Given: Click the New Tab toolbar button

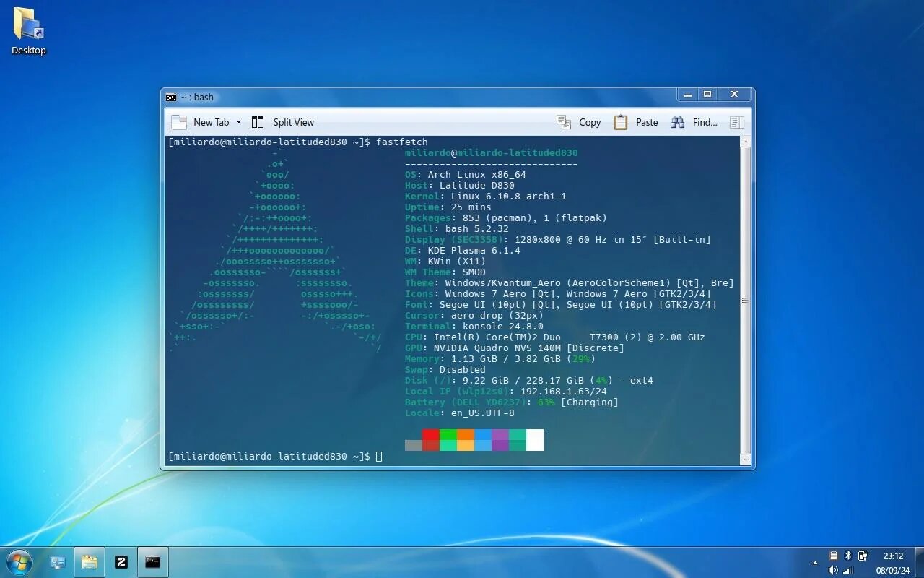Looking at the screenshot, I should 201,122.
